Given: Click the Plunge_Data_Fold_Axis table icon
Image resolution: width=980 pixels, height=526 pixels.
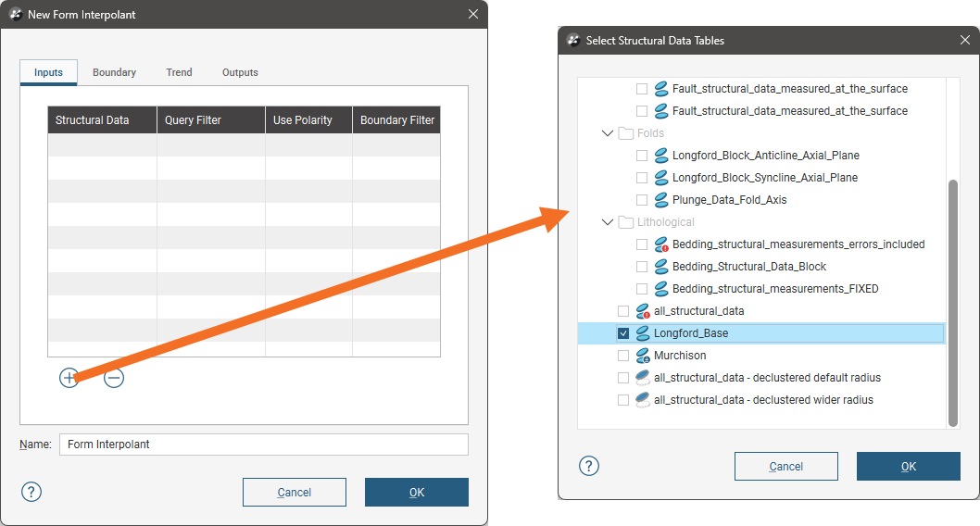Looking at the screenshot, I should point(661,200).
